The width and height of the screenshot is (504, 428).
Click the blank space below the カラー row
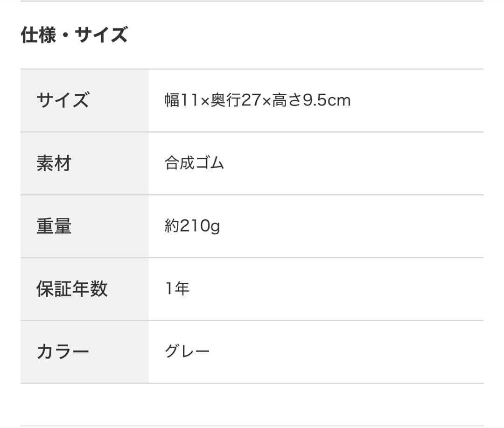[252, 404]
